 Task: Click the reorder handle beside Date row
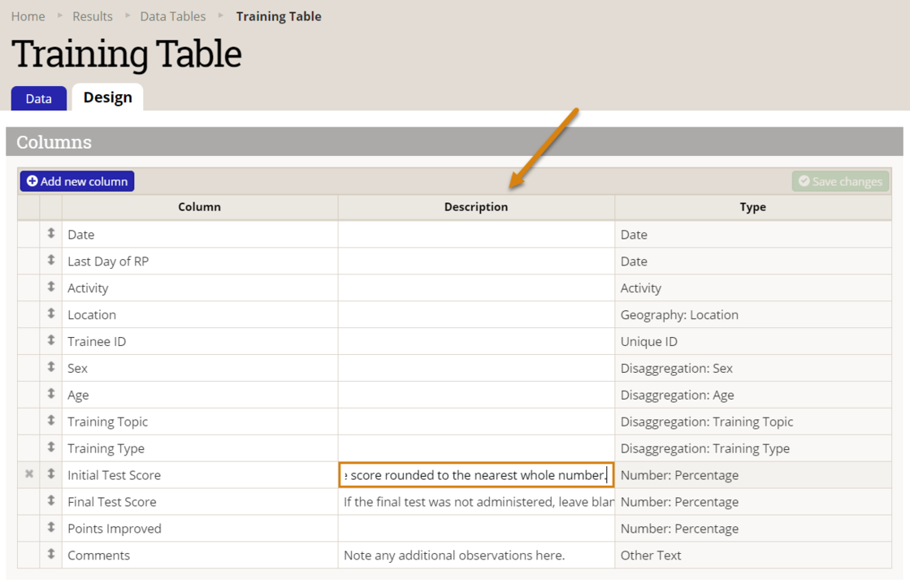point(50,234)
